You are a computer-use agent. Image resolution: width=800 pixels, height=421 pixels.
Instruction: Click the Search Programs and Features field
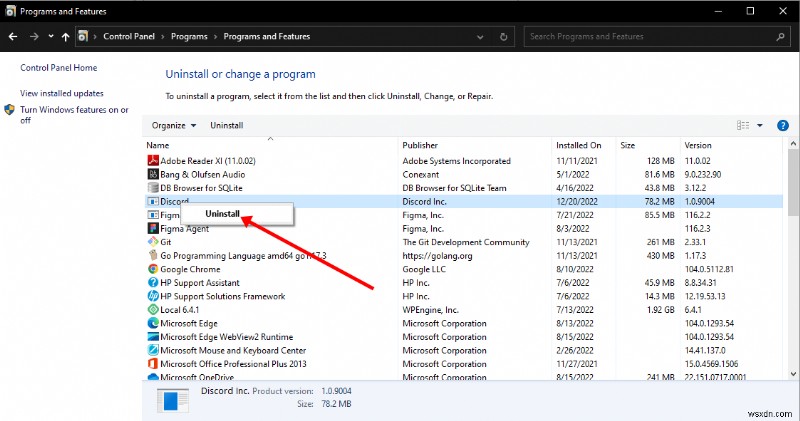tap(650, 37)
